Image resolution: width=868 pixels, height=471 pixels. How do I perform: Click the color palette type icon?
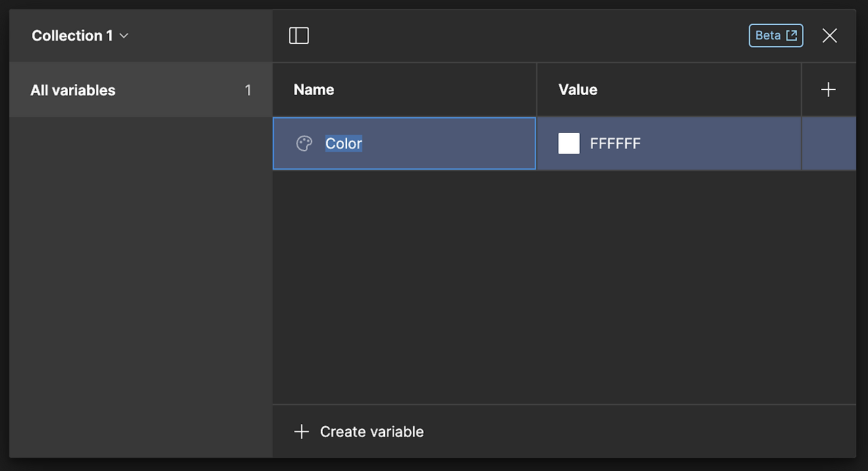tap(304, 143)
